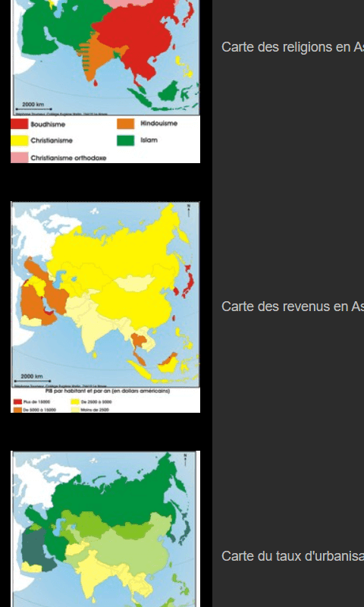Open the 'Carte du taux d'urbanisation' link
Image resolution: width=364 pixels, height=607 pixels.
tap(293, 556)
